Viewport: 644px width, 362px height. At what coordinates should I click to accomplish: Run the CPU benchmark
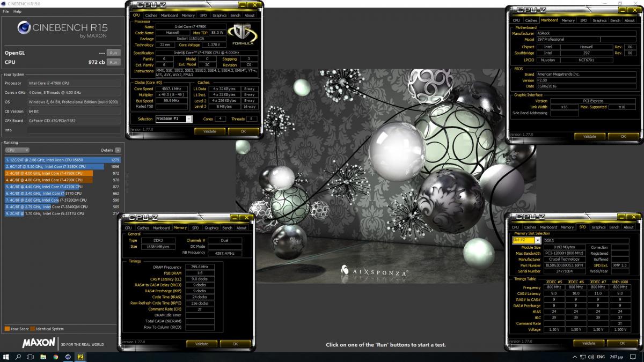(113, 62)
